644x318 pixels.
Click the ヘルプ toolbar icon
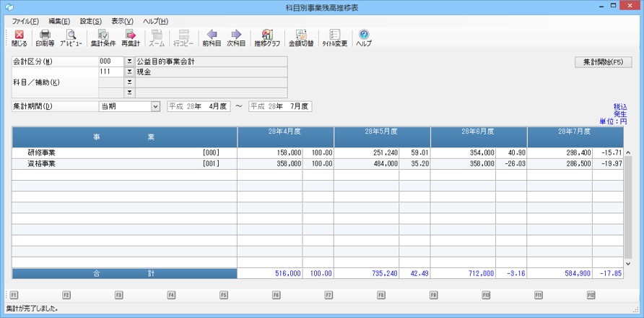coord(364,38)
